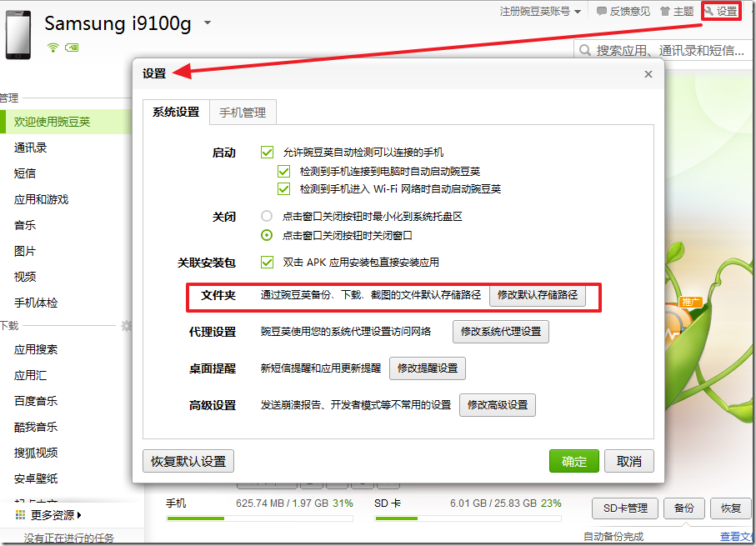Click the settings wrench icon

point(709,11)
